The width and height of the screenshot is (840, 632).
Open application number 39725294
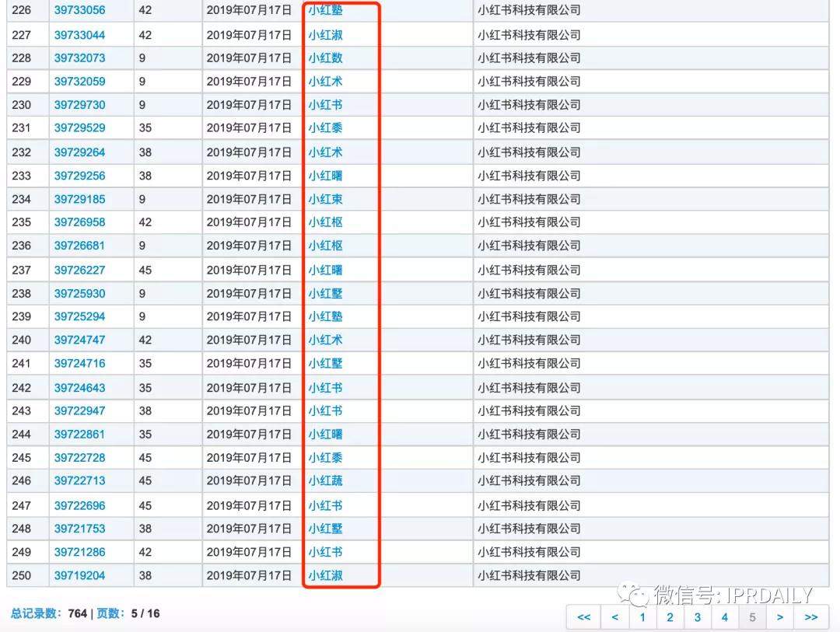pos(79,316)
